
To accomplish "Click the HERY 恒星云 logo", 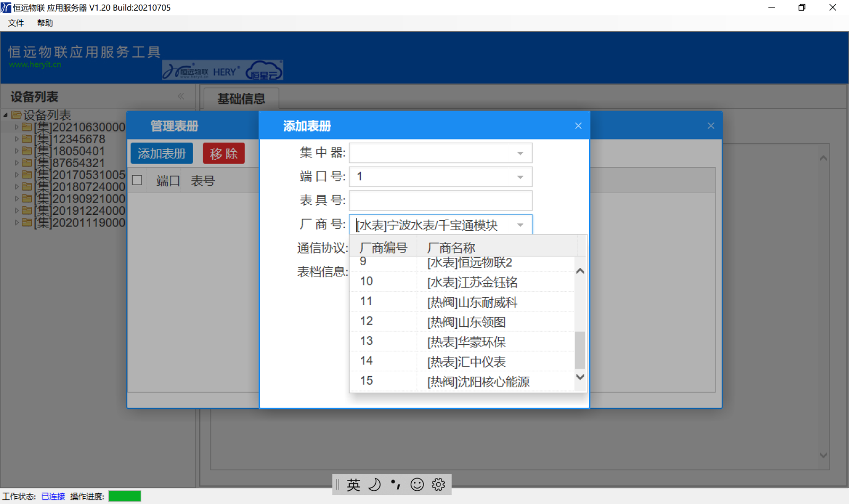I will [222, 70].
